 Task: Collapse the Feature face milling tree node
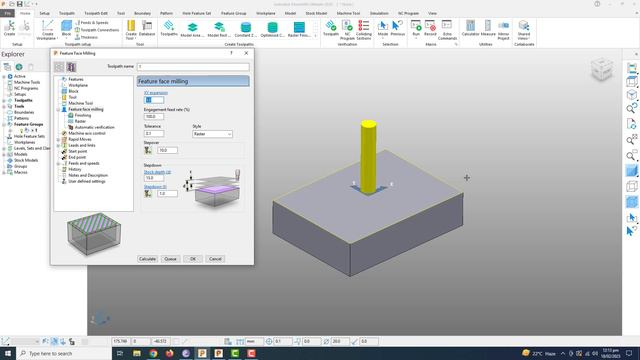(x=58, y=109)
